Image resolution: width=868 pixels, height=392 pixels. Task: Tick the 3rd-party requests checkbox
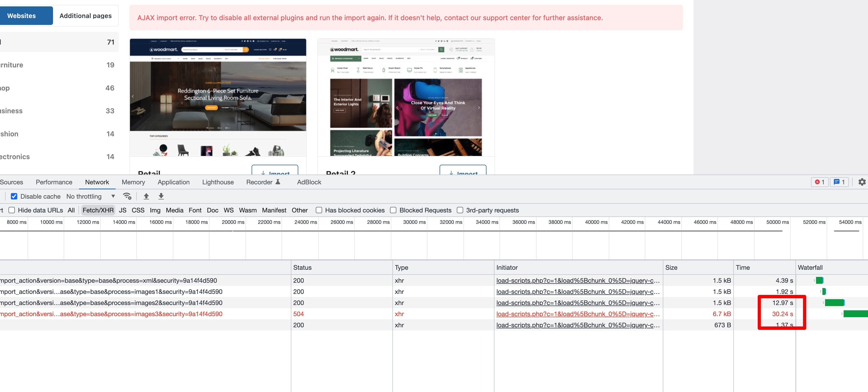tap(460, 210)
